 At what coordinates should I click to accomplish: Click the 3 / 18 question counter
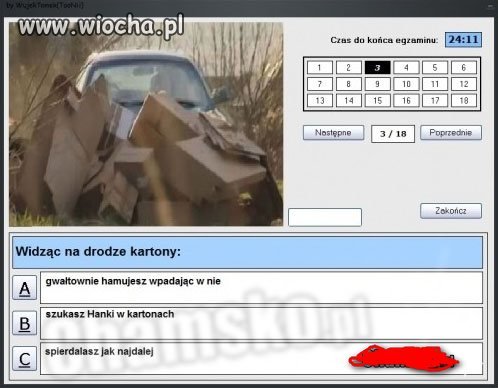393,134
